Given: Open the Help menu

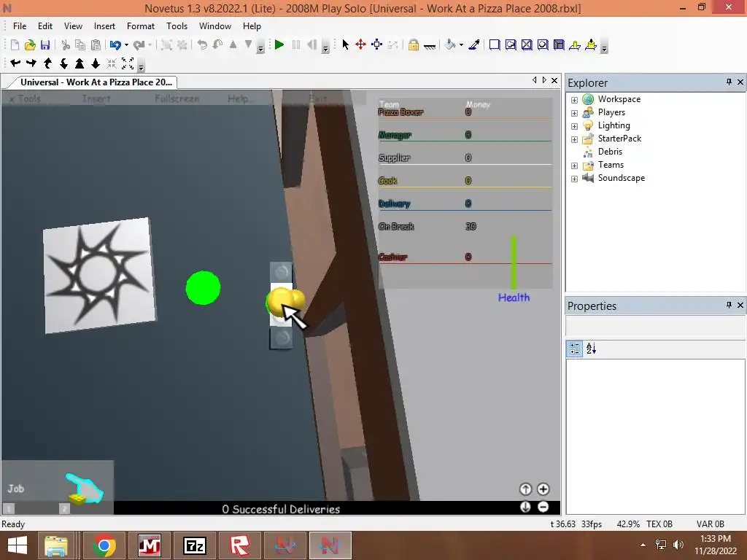Looking at the screenshot, I should (x=252, y=26).
